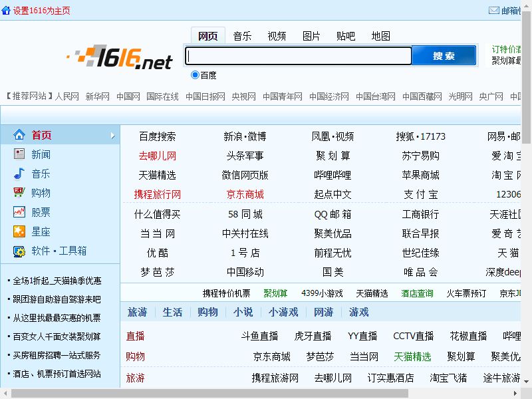Open the 中关村在线 link

coord(245,233)
